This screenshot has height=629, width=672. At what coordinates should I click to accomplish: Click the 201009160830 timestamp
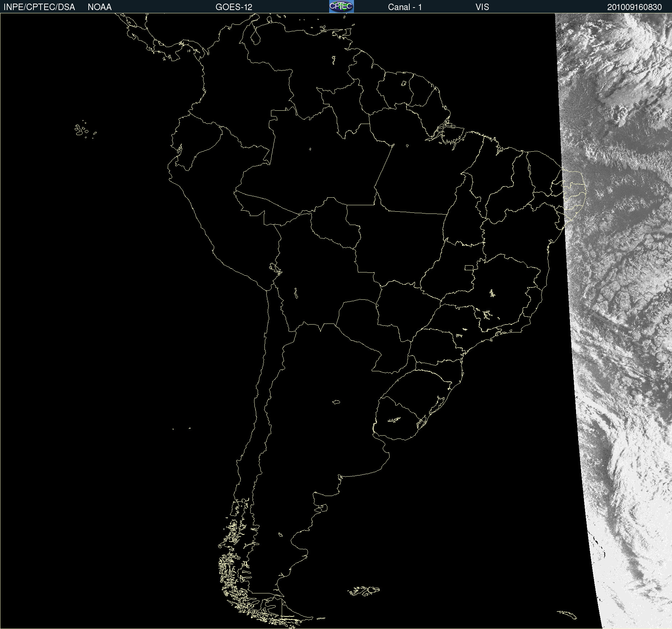(635, 7)
